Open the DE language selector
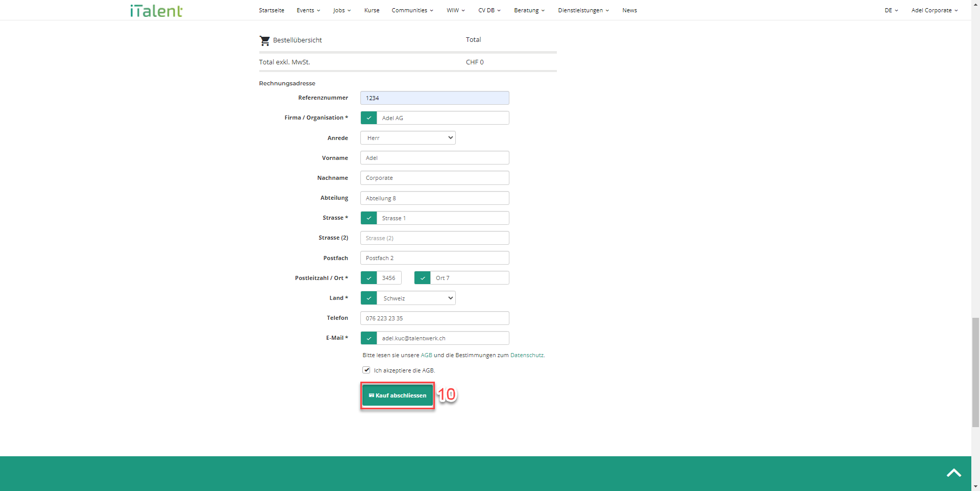 (891, 10)
